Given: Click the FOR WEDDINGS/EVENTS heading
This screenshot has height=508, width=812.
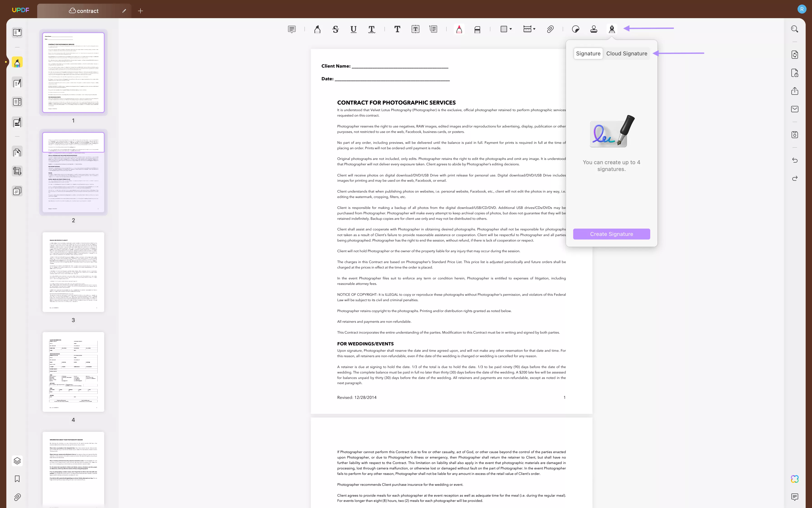Looking at the screenshot, I should tap(365, 344).
